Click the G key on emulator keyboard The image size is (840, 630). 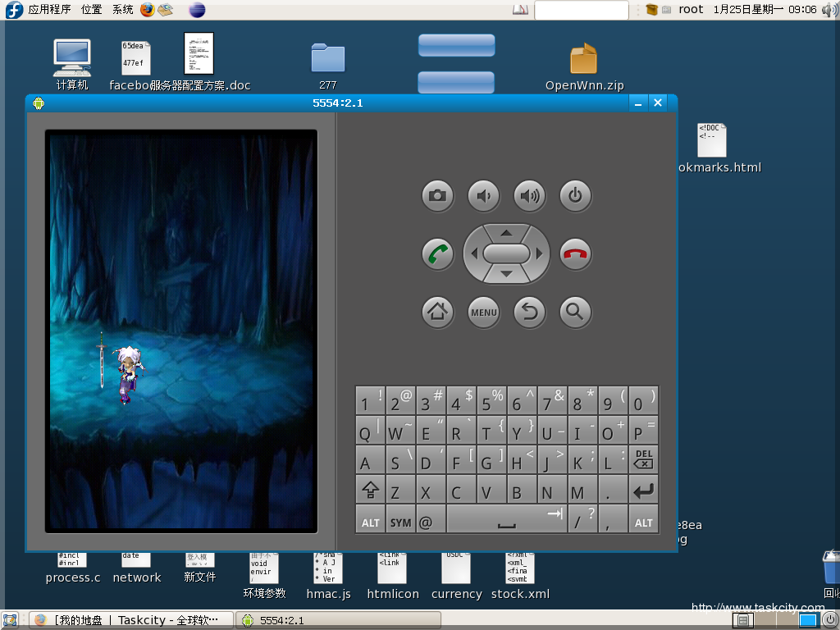492,459
